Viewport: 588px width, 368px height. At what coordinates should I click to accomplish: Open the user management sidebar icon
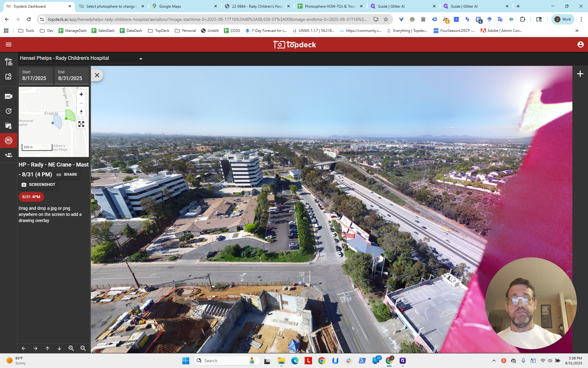coord(9,155)
